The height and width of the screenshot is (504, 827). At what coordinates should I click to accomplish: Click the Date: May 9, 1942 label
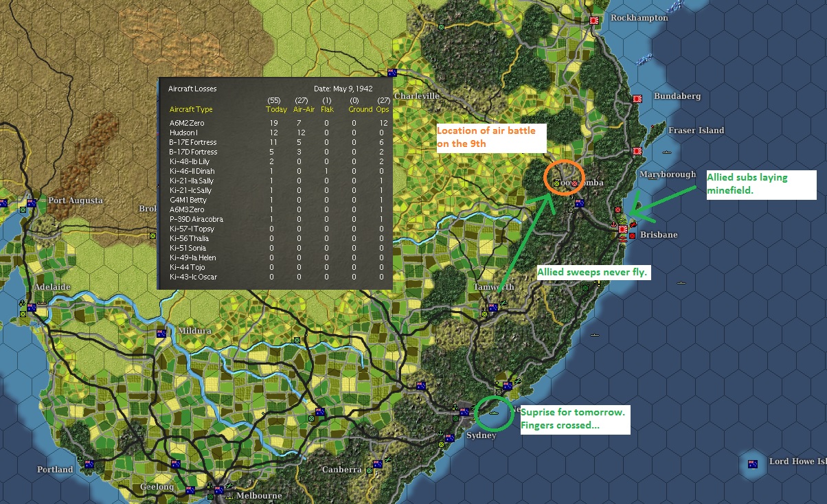(343, 89)
